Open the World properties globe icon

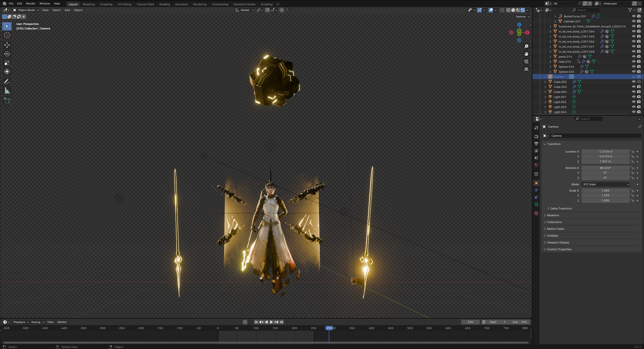(x=536, y=165)
